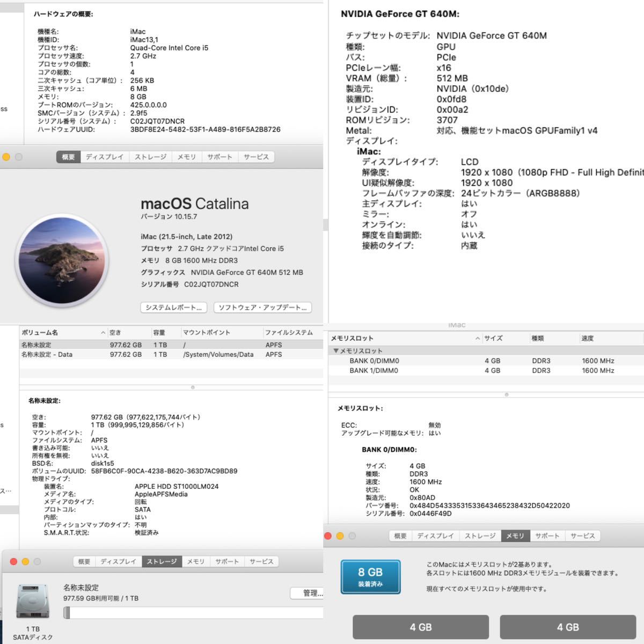Click the macOS Catalina island logo

[x=62, y=260]
